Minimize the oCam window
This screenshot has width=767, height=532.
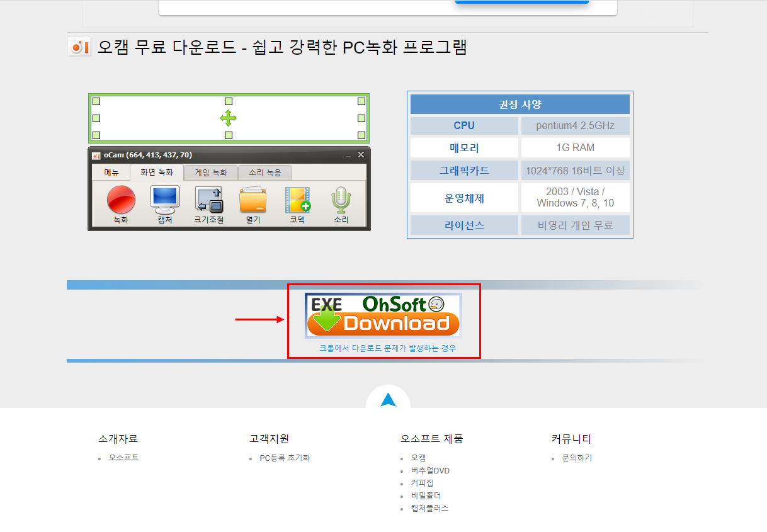coord(349,155)
